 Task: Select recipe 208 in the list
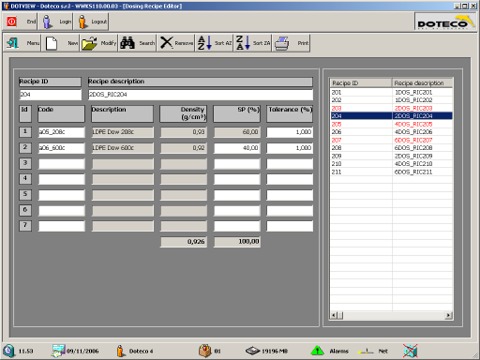pos(391,148)
